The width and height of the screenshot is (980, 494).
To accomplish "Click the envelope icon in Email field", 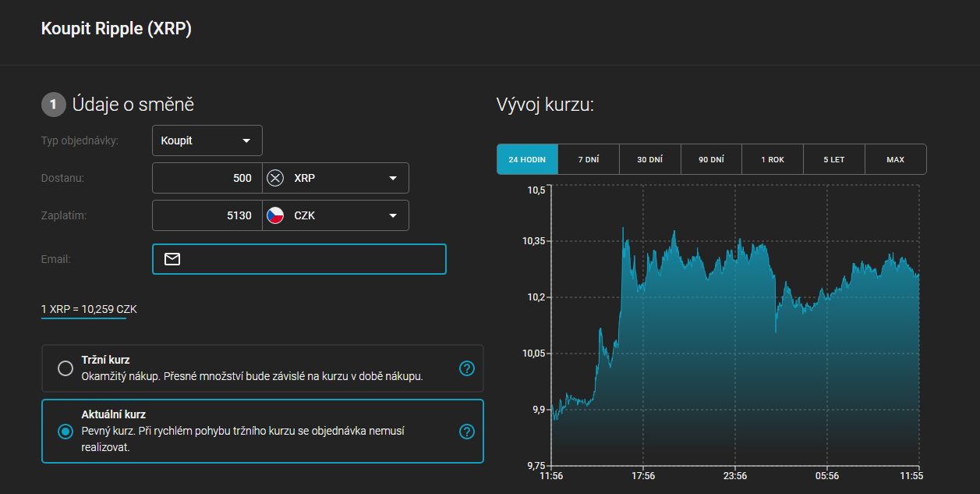I will pos(172,259).
